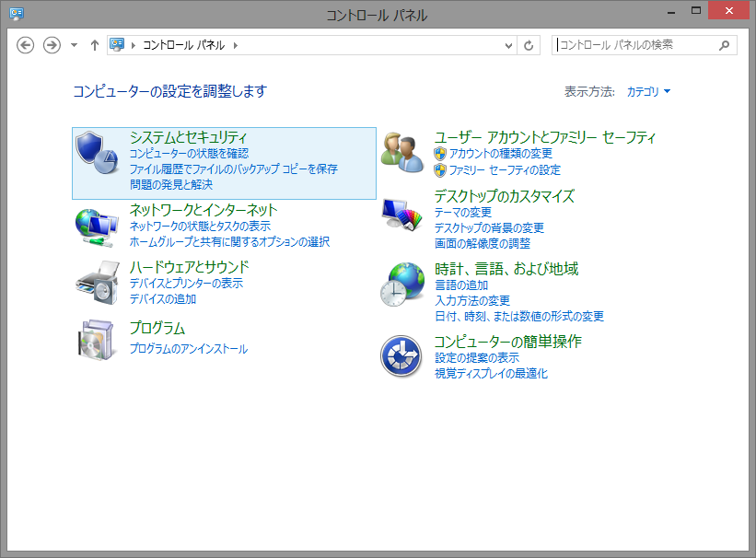Refresh the Control Panel address bar
Image resolution: width=756 pixels, height=558 pixels.
click(529, 45)
